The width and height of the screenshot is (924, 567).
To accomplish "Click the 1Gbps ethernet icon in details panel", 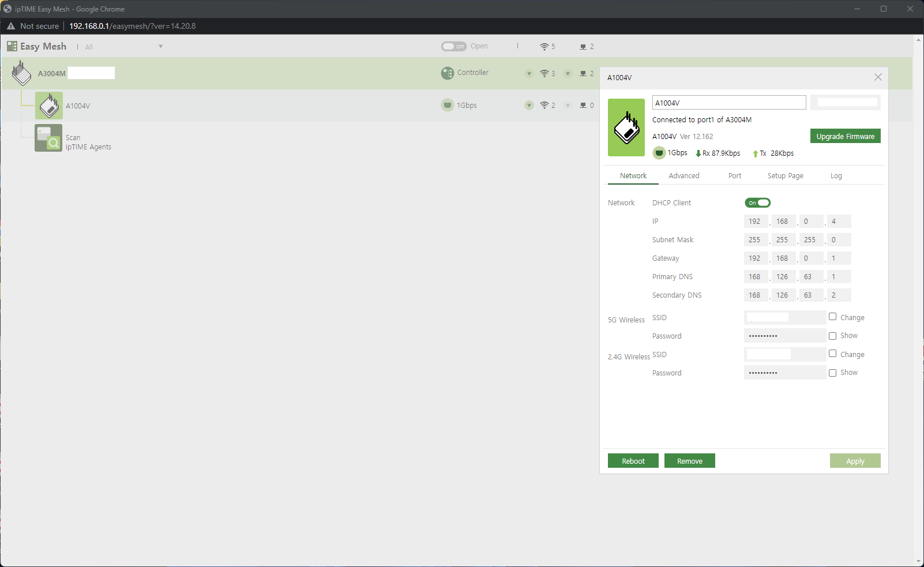I will [659, 153].
